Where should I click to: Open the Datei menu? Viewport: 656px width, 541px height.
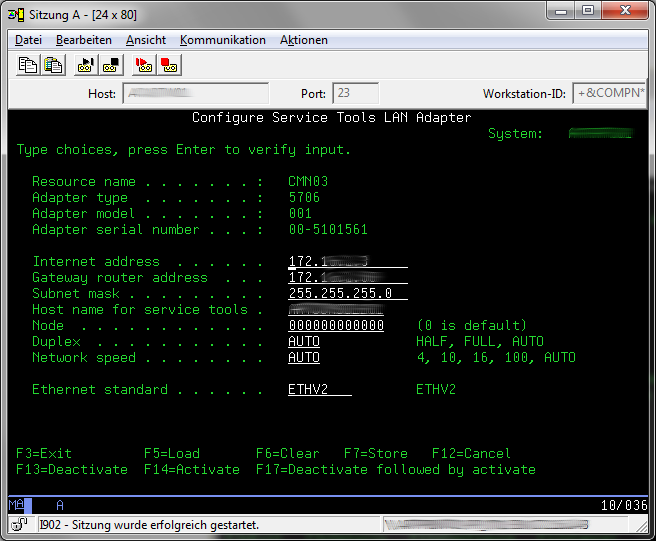[x=28, y=40]
